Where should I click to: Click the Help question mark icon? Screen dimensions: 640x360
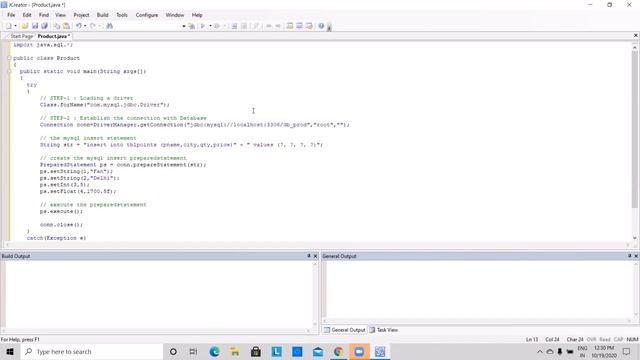point(321,26)
